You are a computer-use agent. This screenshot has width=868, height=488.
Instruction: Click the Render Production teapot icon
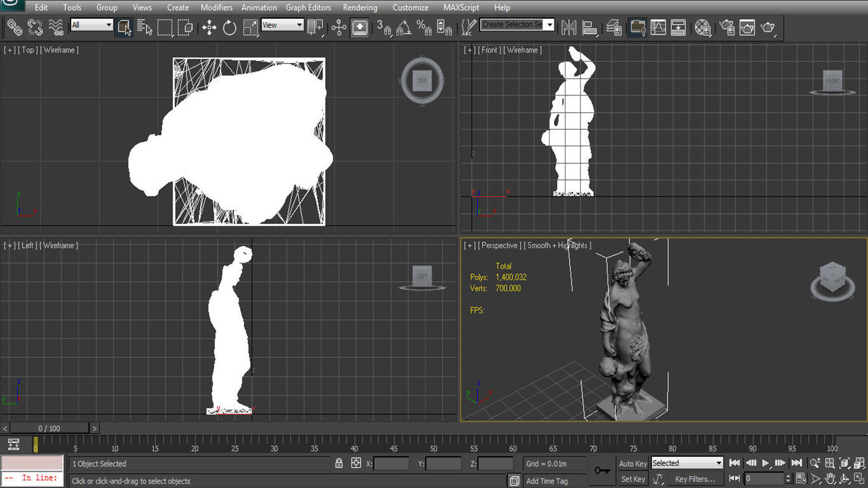click(768, 28)
